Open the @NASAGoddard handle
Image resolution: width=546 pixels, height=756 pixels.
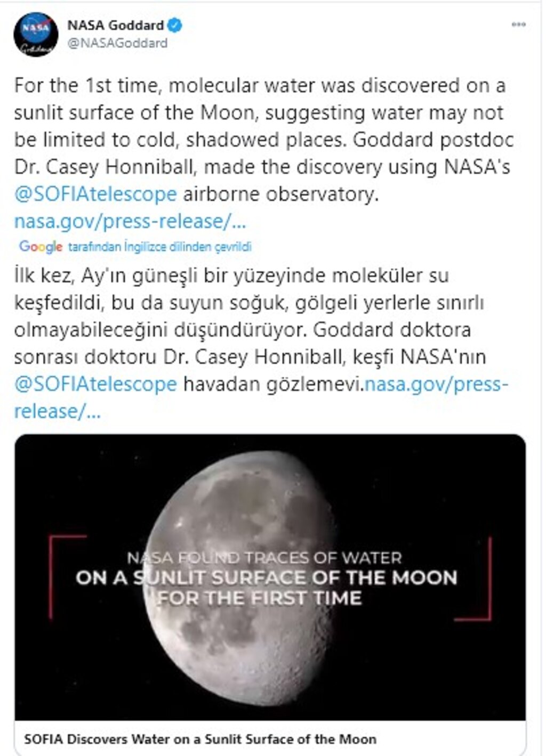pyautogui.click(x=117, y=43)
